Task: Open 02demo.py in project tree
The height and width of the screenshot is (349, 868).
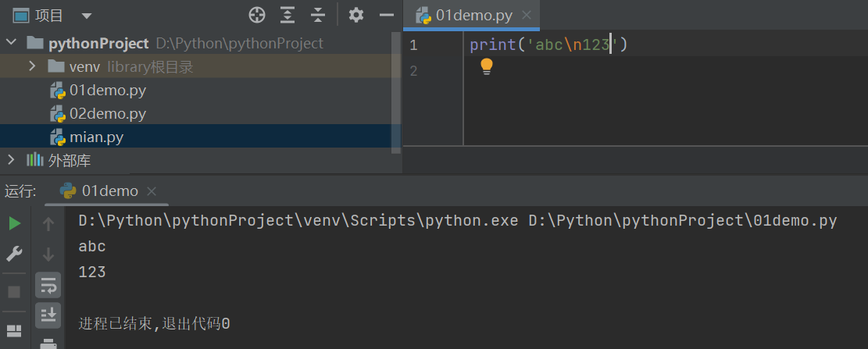Action: (x=107, y=113)
